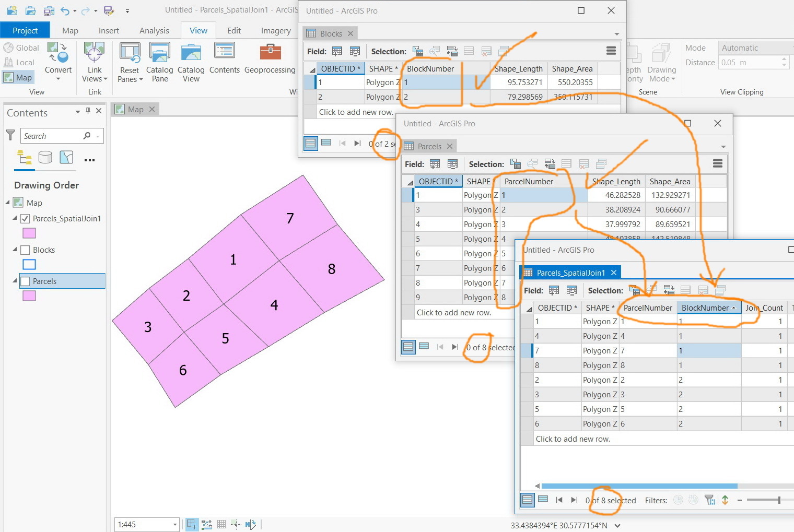Click the Convert view icon

[x=57, y=53]
